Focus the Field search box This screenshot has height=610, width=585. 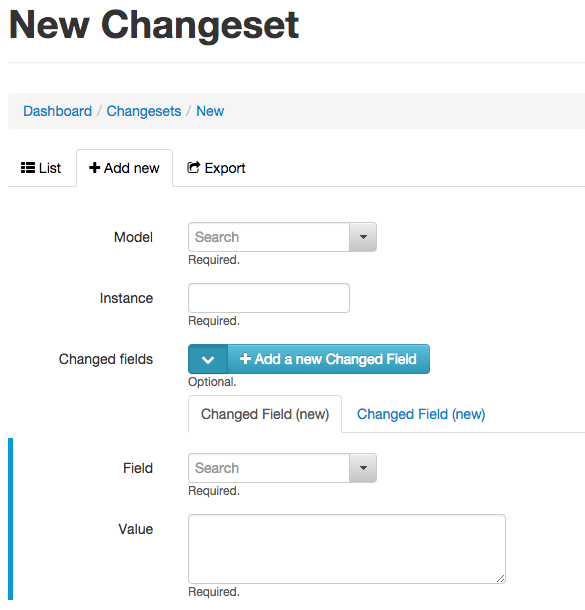(269, 468)
